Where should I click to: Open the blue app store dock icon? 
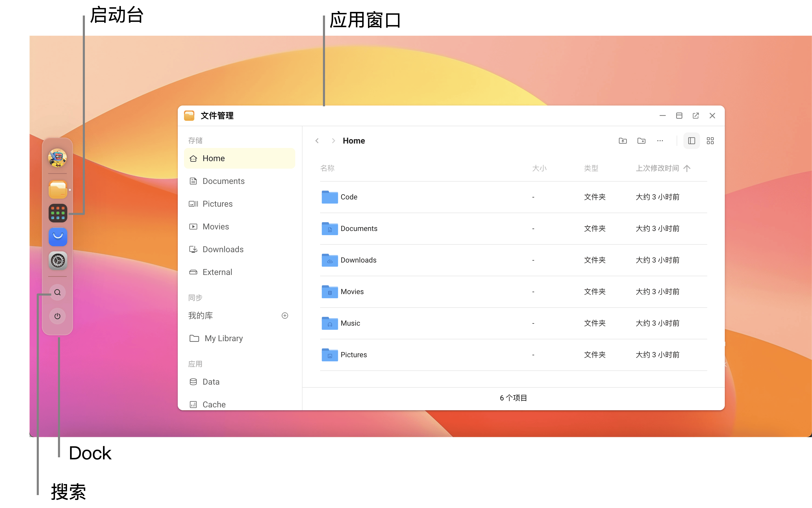(x=58, y=237)
